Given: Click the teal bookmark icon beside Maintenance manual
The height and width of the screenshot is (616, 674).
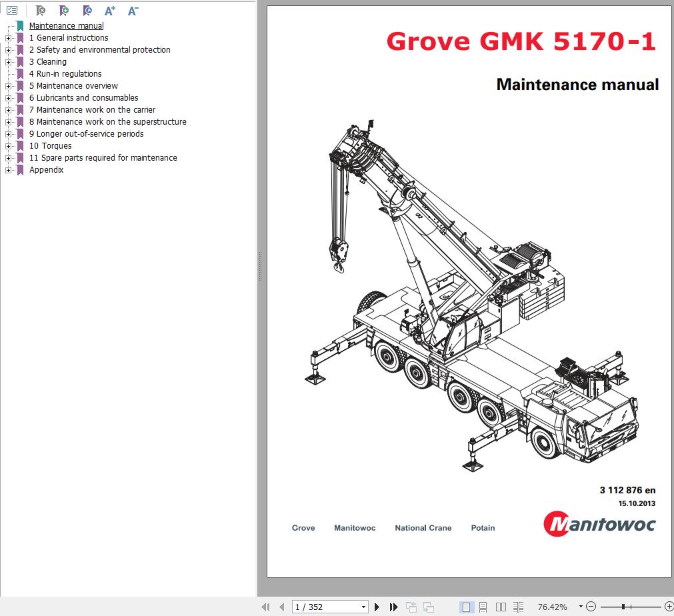Looking at the screenshot, I should click(x=20, y=26).
